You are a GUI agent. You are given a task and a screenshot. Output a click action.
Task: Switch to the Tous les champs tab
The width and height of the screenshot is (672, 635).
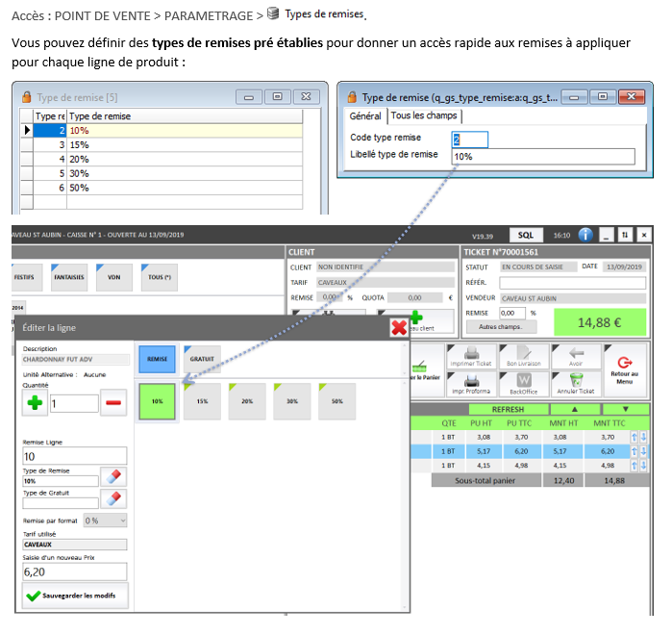pos(423,115)
